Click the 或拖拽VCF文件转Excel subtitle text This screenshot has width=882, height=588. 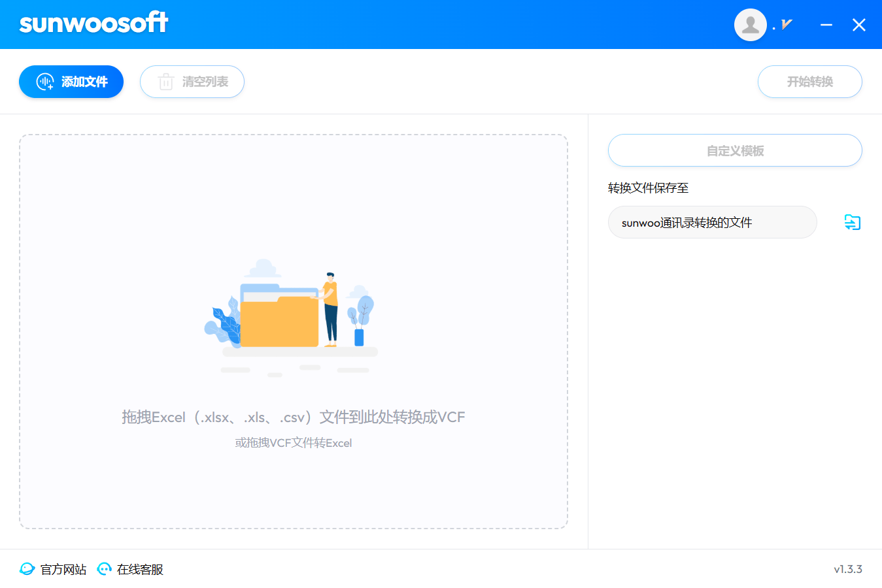293,443
